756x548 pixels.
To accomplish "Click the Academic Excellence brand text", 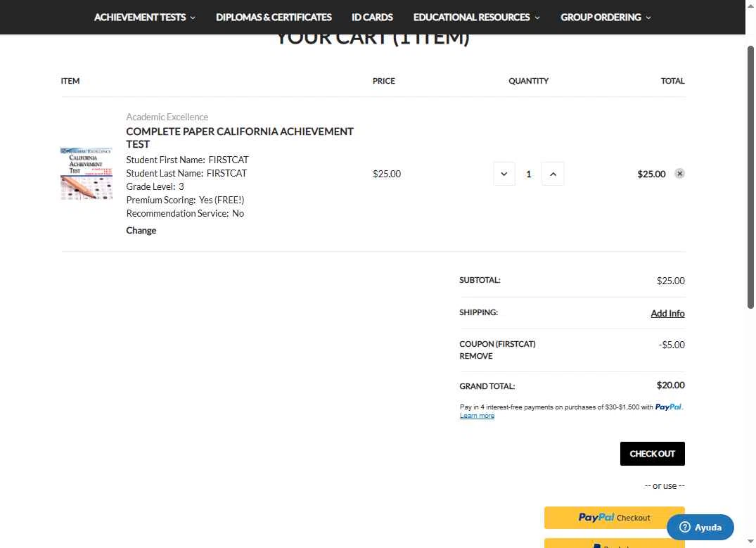I will pyautogui.click(x=167, y=117).
